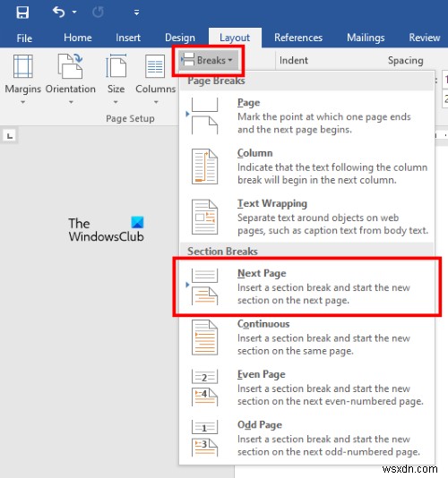Viewport: 448px width, 478px height.
Task: Open the Review tab
Action: 425,38
